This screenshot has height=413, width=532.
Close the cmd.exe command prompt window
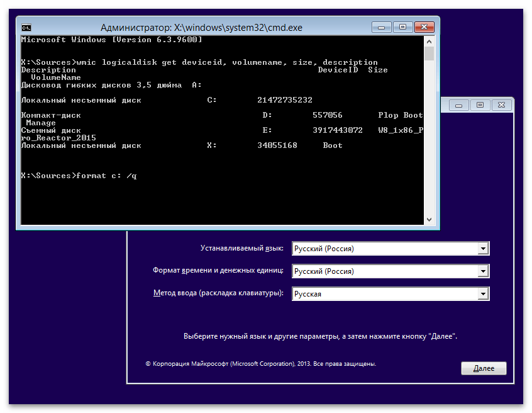click(x=424, y=27)
